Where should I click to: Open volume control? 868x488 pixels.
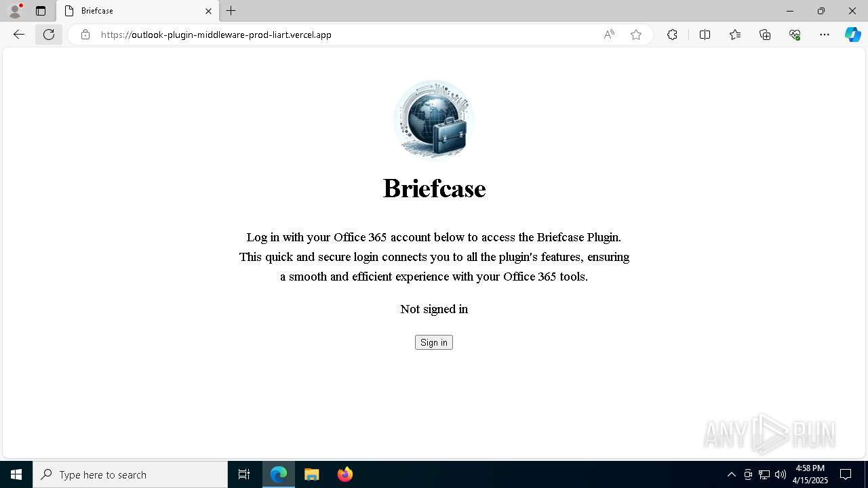(x=781, y=474)
